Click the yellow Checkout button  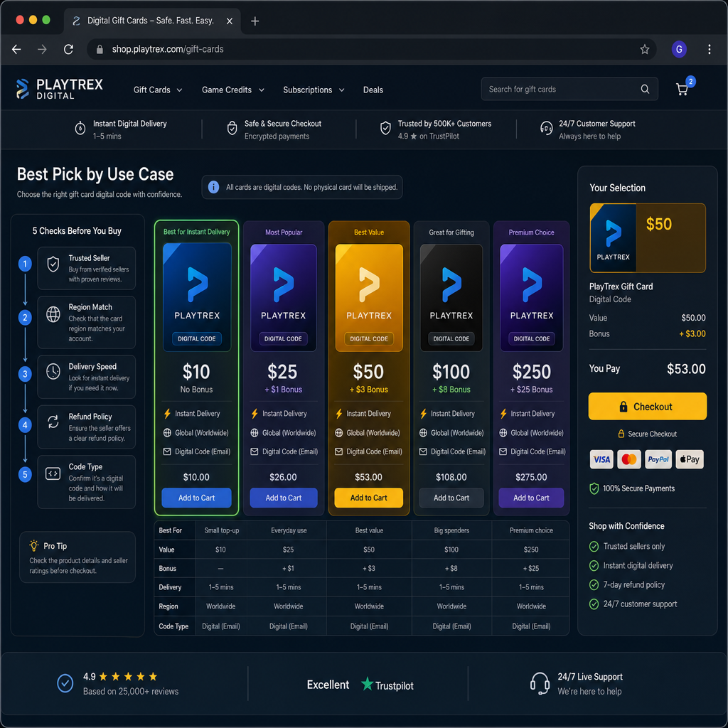click(647, 407)
